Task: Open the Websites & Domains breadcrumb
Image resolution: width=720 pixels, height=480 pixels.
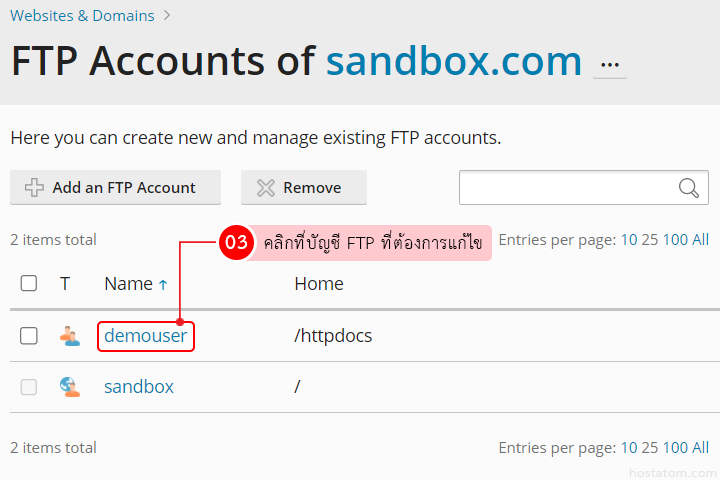Action: point(82,15)
